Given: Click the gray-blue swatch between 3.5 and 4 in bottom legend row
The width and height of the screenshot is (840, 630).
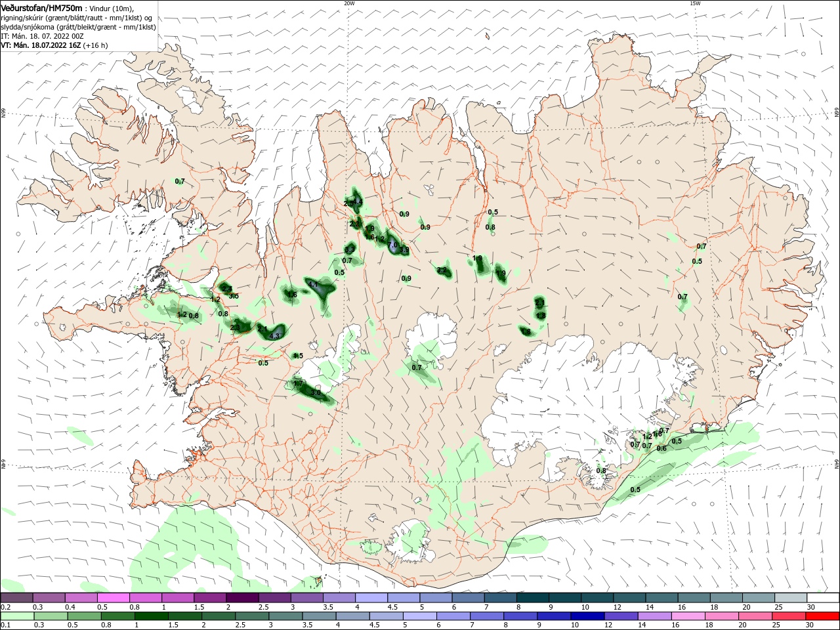Looking at the screenshot, I should pyautogui.click(x=319, y=616).
